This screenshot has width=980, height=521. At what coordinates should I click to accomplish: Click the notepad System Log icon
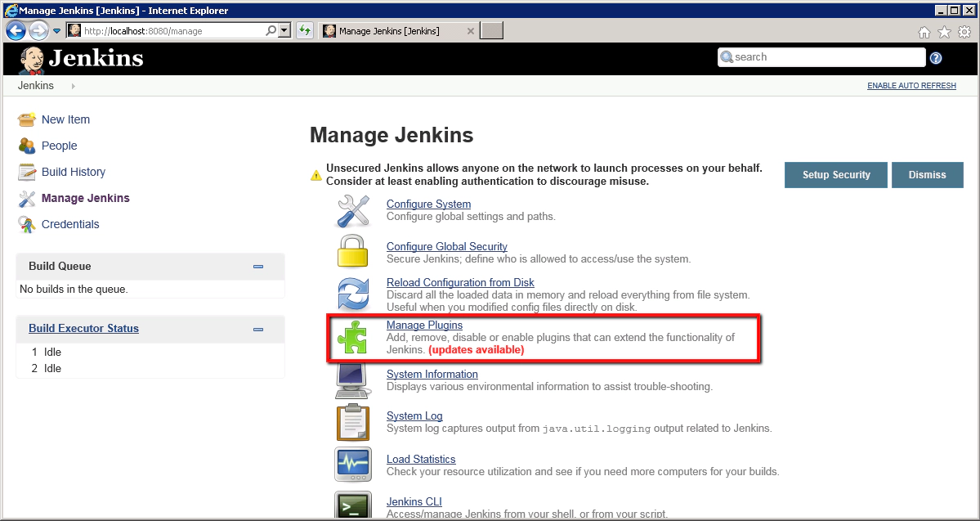tap(352, 423)
